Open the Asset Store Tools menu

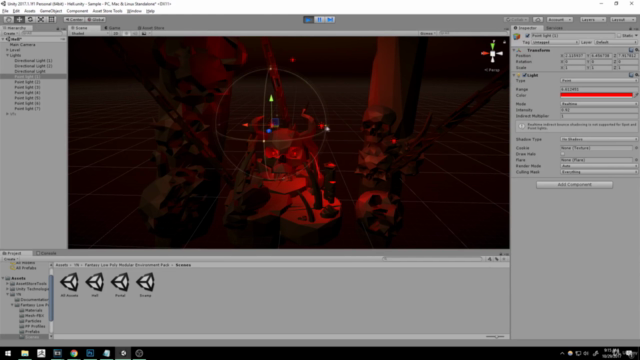click(x=107, y=11)
